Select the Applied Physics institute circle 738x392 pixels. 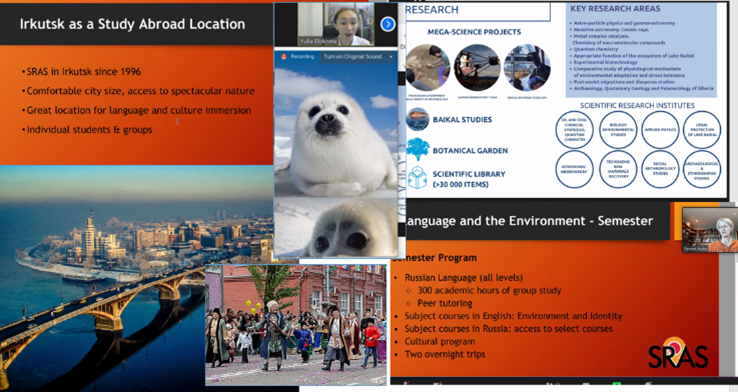pos(660,129)
